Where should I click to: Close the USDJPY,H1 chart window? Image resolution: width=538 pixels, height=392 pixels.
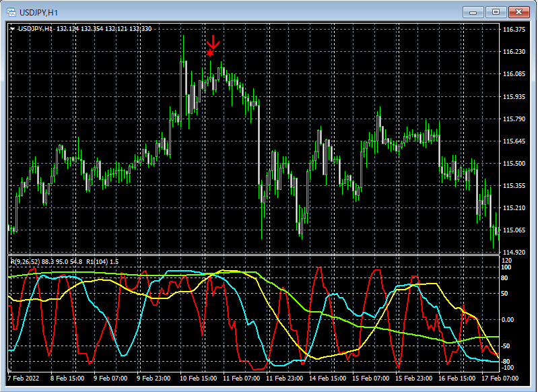point(518,12)
